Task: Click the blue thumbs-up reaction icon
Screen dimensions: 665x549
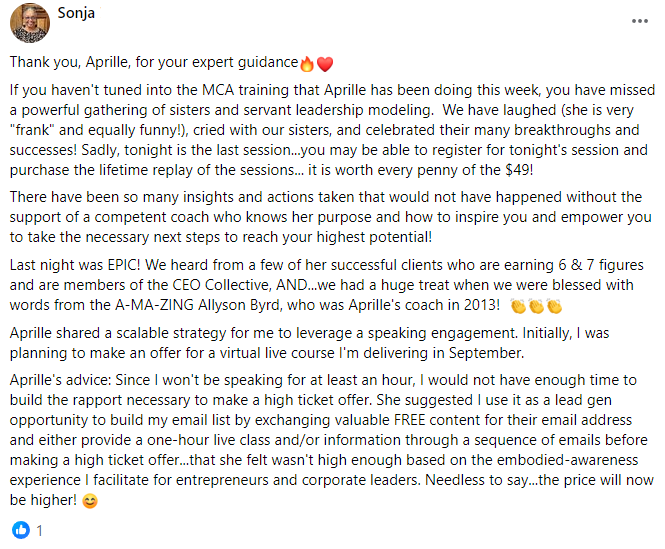Action: [x=20, y=530]
